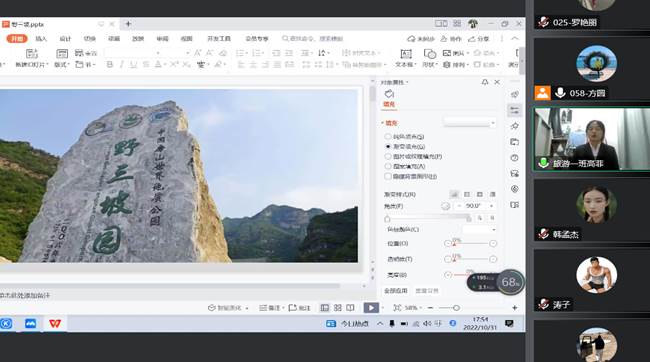Open the slide layout (版式) icon
This screenshot has height=362, width=650.
pyautogui.click(x=62, y=53)
